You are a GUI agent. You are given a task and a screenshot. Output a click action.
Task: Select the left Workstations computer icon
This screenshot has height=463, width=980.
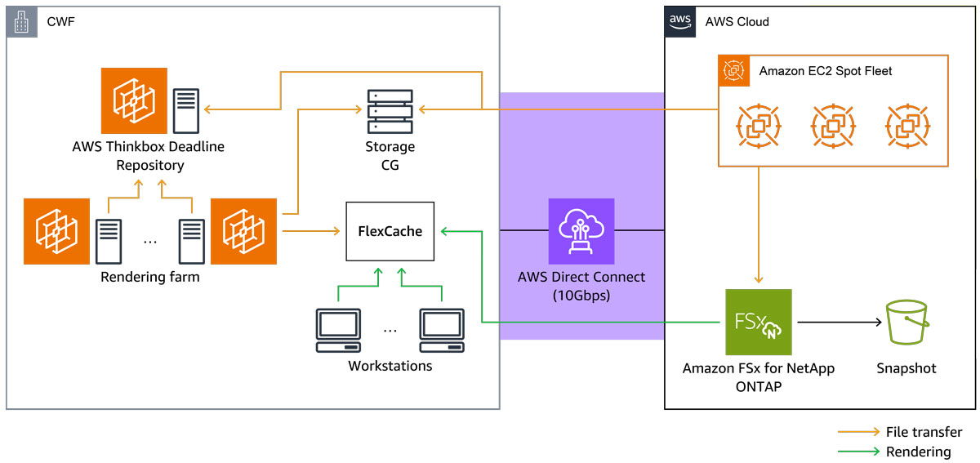coord(338,330)
